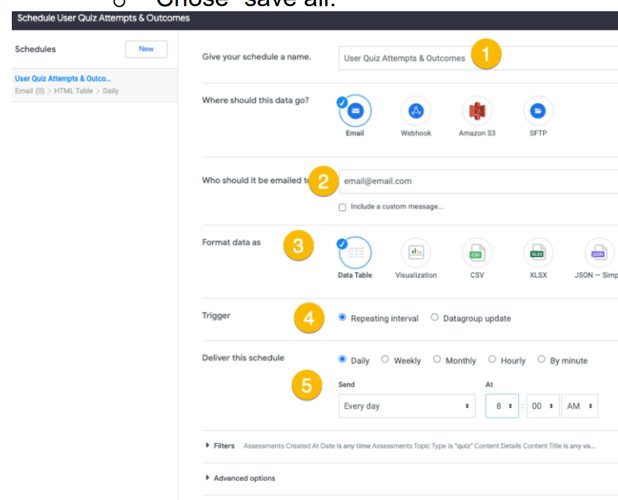The height and width of the screenshot is (500, 618).
Task: Select the Datagroup update trigger
Action: 435,318
